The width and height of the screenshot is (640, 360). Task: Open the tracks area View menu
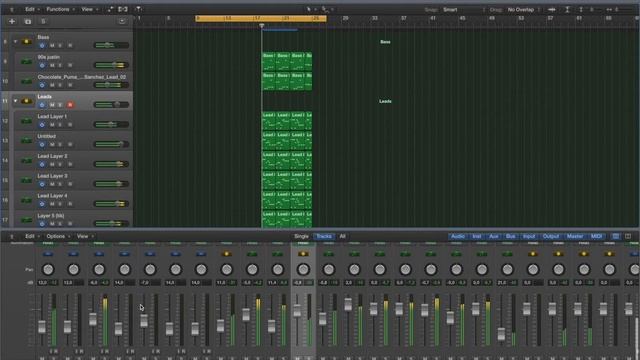[x=89, y=9]
